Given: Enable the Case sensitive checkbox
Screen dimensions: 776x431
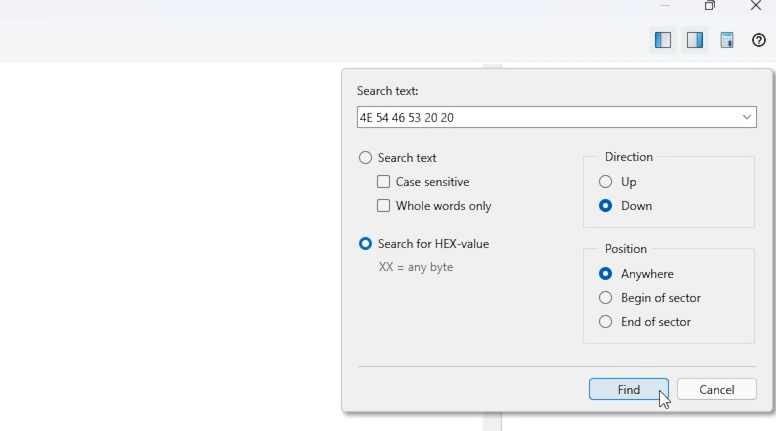Looking at the screenshot, I should (384, 182).
